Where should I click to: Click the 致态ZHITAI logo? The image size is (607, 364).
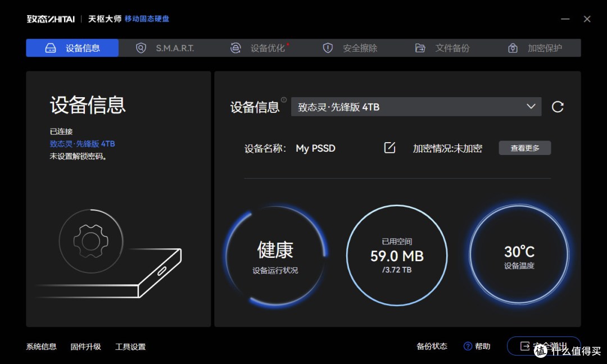click(x=51, y=19)
